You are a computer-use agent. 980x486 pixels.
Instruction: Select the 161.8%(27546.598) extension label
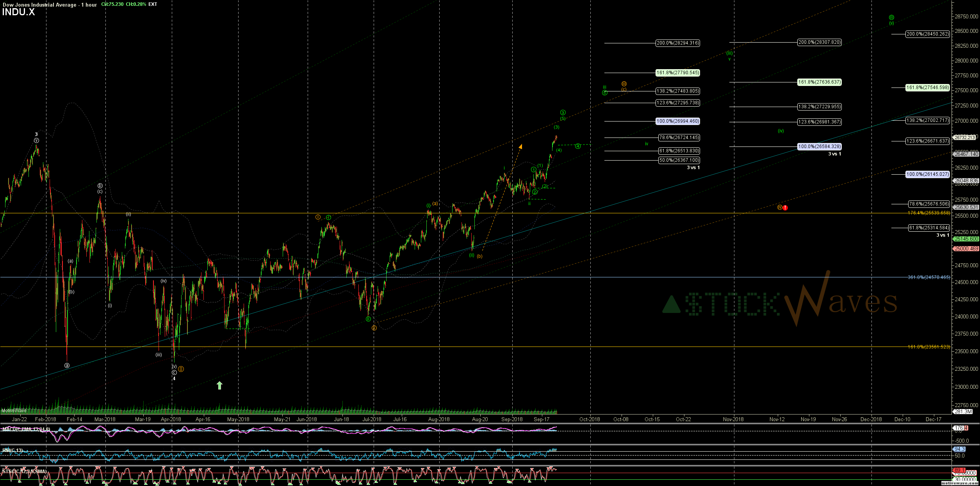click(x=927, y=88)
